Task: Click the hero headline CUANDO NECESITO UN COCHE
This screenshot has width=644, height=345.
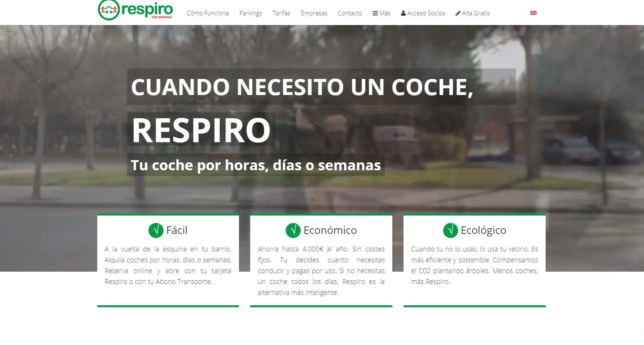Action: click(x=303, y=89)
